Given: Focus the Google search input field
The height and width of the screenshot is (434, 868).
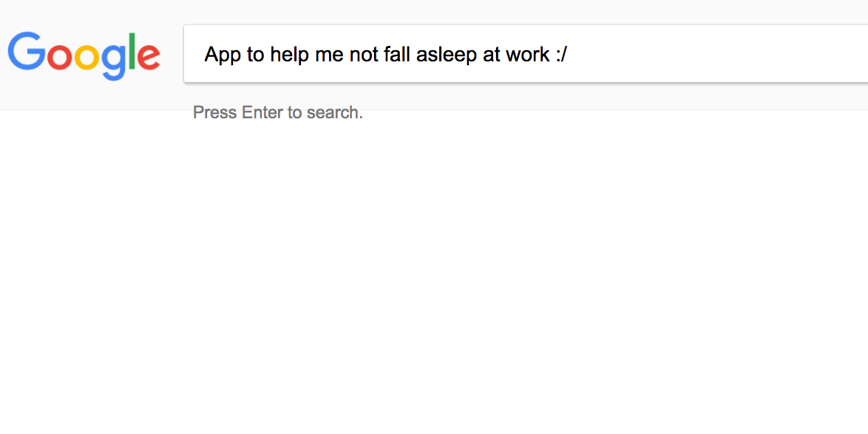Looking at the screenshot, I should click(x=526, y=54).
